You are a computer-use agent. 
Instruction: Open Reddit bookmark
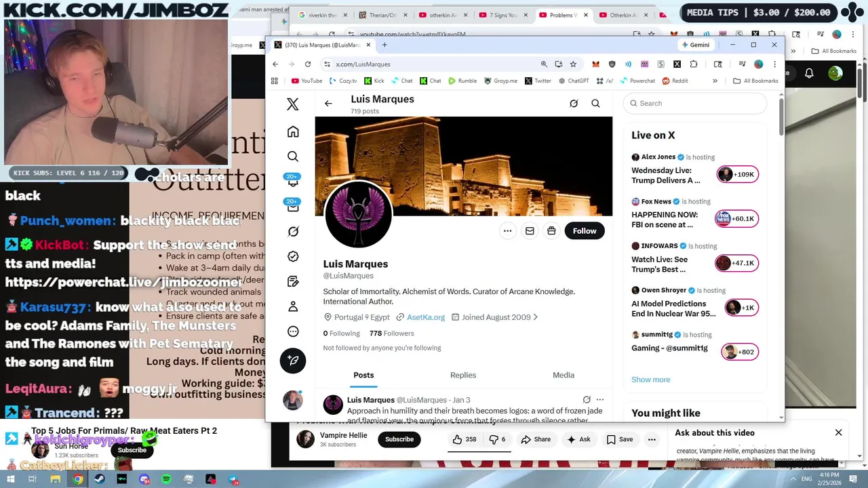[x=675, y=81]
